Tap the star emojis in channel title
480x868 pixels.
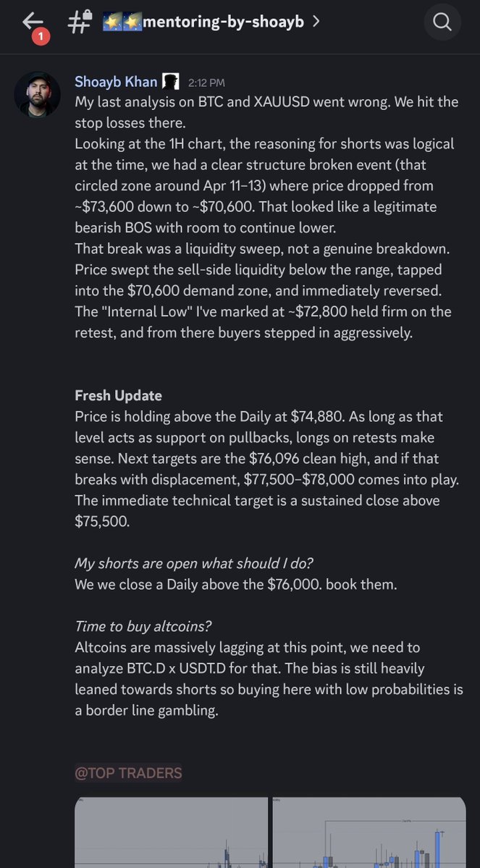point(122,22)
